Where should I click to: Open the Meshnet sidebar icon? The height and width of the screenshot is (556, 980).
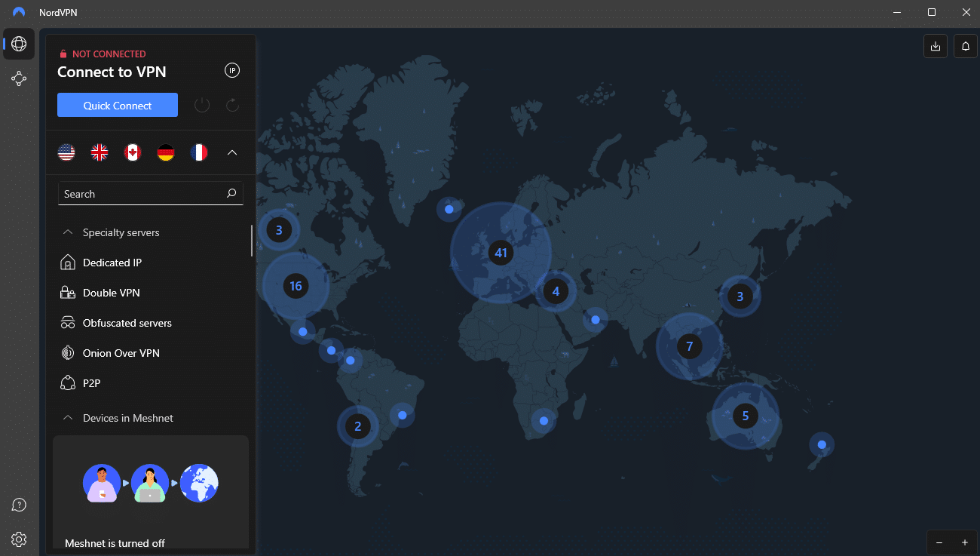pyautogui.click(x=19, y=78)
